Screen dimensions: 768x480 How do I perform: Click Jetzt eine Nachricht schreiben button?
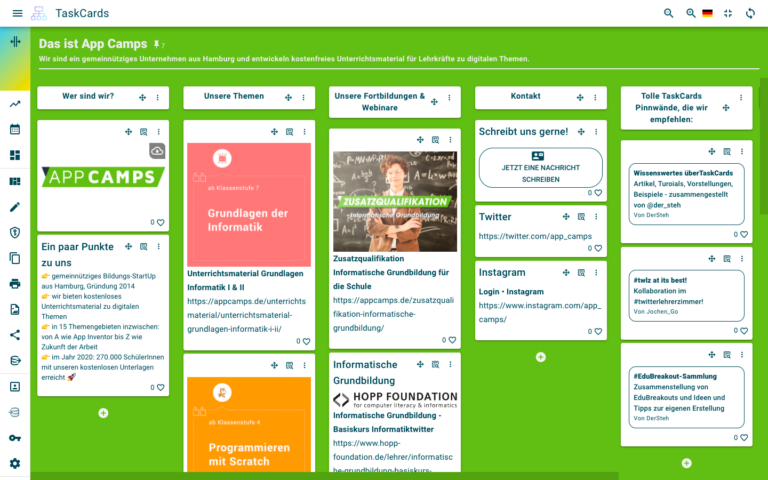coord(541,168)
